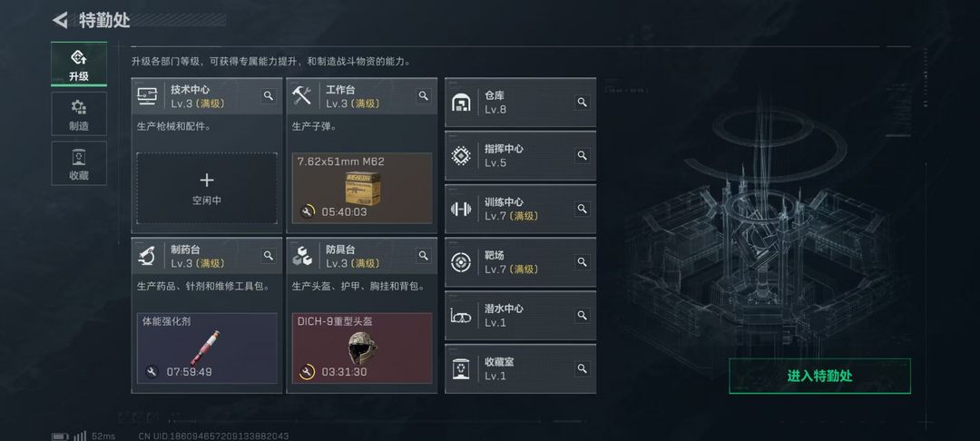
Task: Inspect 指挥中心 with its magnifier icon
Action: pyautogui.click(x=583, y=155)
